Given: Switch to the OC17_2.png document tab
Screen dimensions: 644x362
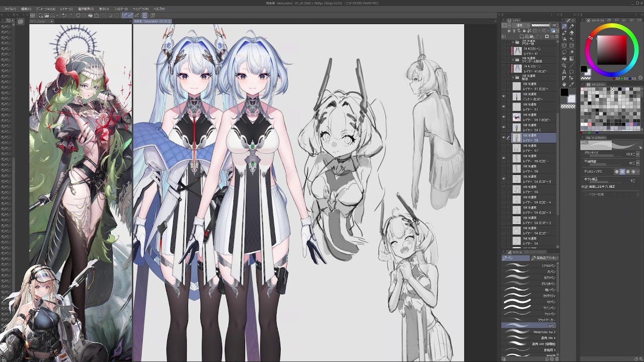Looking at the screenshot, I should point(42,21).
